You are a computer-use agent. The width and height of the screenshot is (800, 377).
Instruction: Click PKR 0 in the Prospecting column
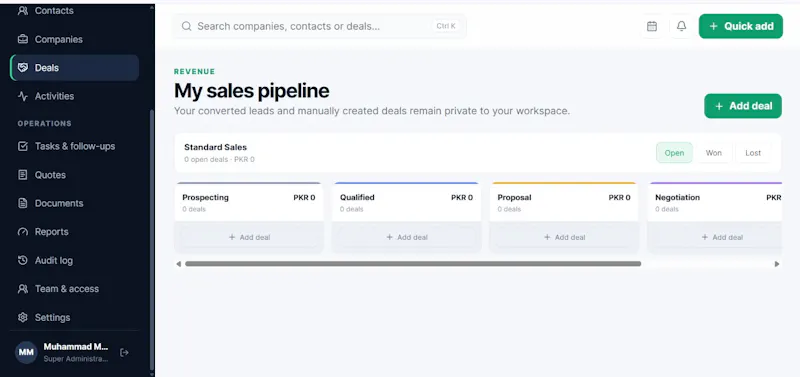click(x=304, y=197)
